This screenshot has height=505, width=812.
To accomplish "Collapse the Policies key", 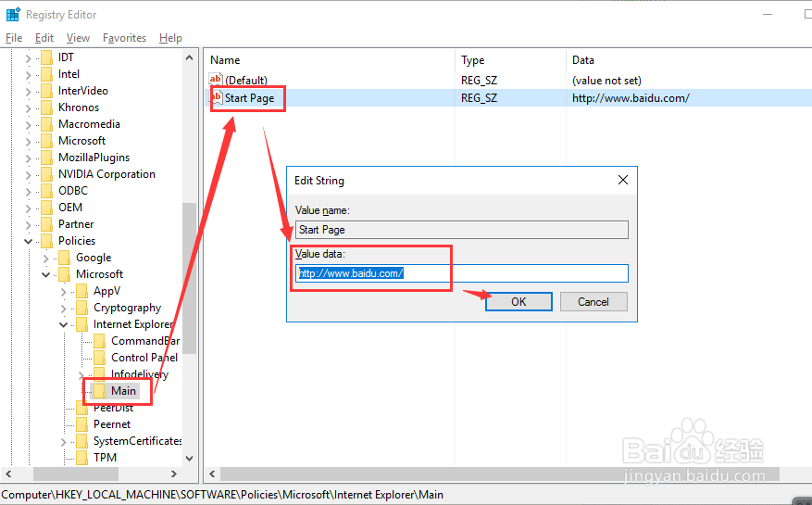I will tap(29, 241).
